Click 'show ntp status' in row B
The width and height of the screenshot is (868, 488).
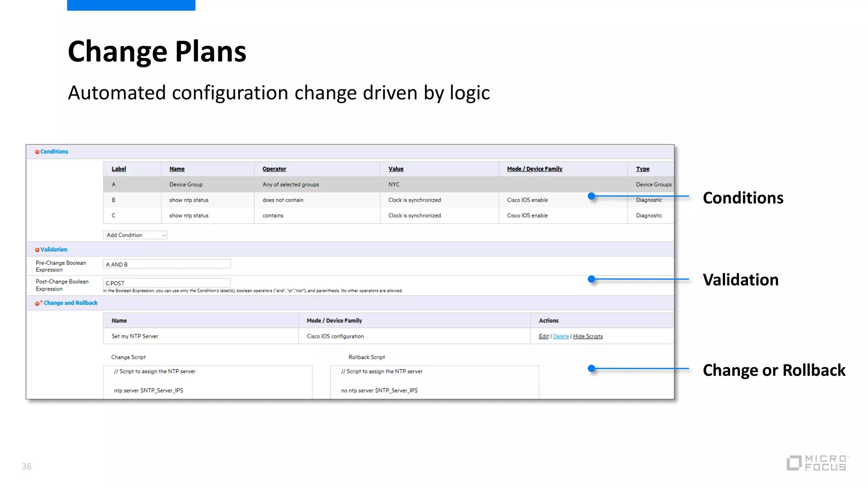click(189, 200)
